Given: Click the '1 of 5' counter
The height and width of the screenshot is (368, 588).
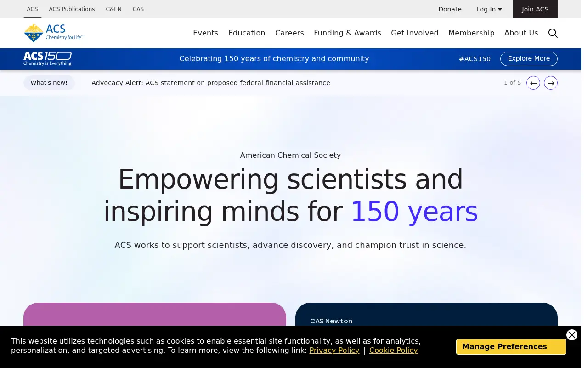Looking at the screenshot, I should [x=512, y=83].
